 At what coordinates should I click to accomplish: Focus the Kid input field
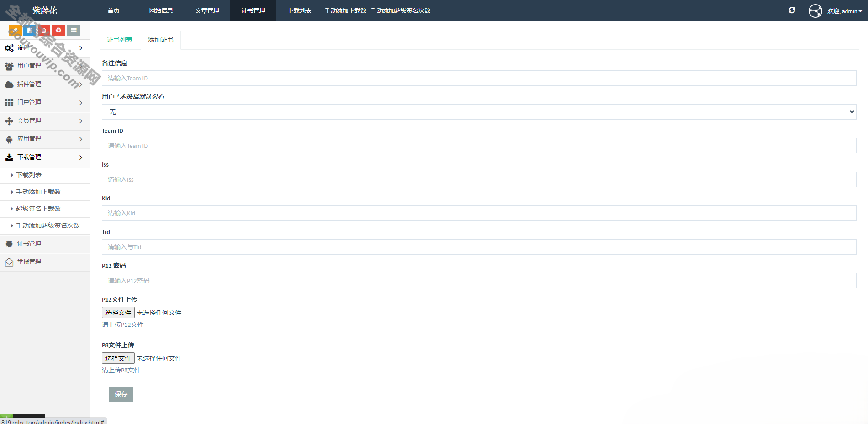point(479,213)
